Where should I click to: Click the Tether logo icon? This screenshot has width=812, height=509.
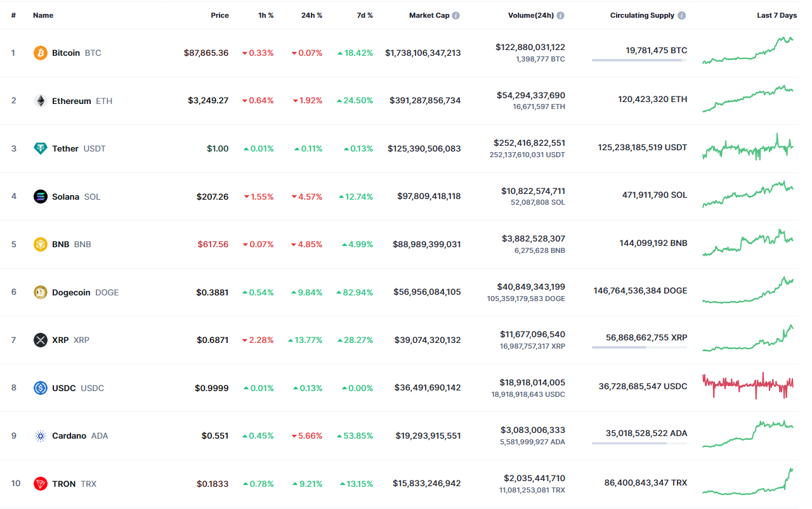pyautogui.click(x=41, y=148)
